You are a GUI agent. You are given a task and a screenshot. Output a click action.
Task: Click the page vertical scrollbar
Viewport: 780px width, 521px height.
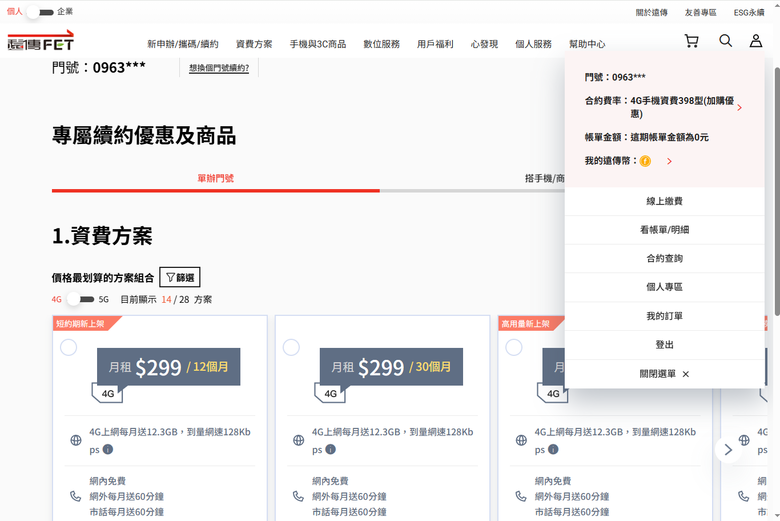pyautogui.click(x=777, y=191)
